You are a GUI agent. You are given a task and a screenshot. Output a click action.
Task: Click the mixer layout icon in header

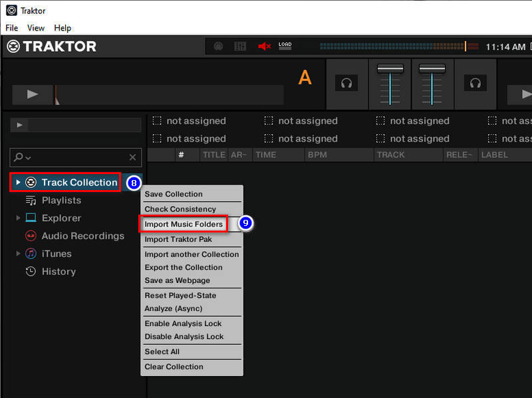[240, 46]
